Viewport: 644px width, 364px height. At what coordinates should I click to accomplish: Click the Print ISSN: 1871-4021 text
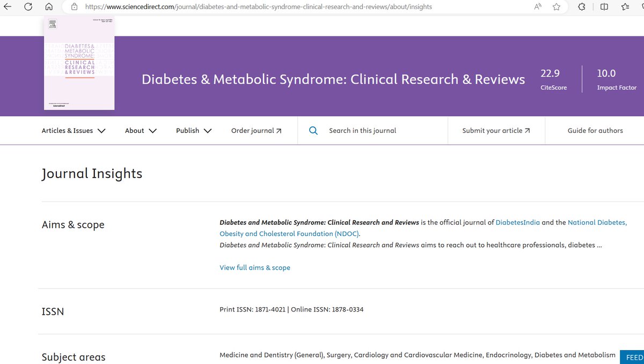[x=254, y=309]
